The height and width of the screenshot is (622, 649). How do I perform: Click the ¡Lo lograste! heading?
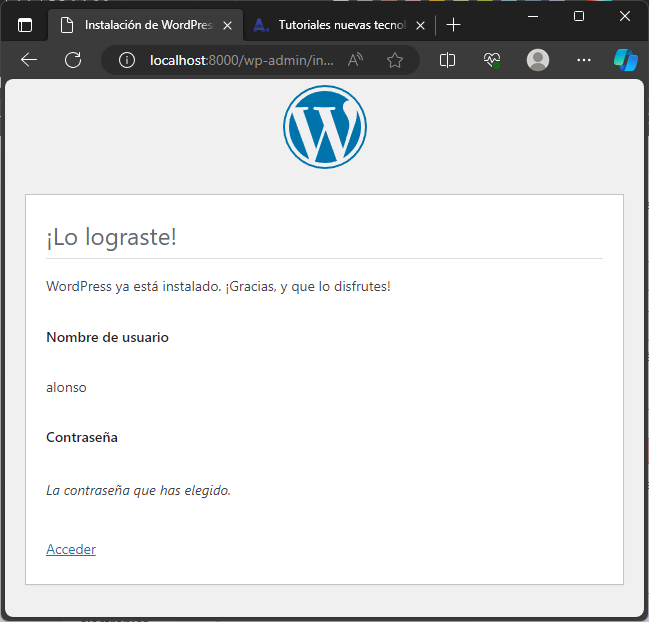(111, 237)
